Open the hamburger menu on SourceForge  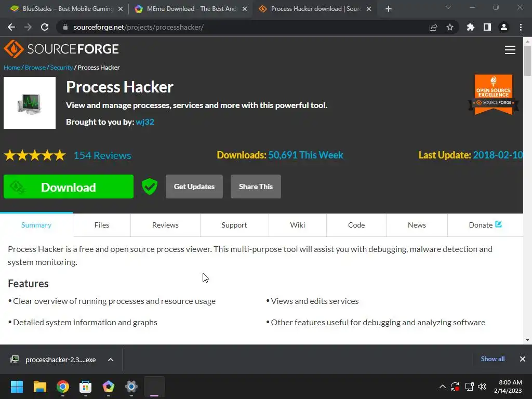(x=510, y=50)
